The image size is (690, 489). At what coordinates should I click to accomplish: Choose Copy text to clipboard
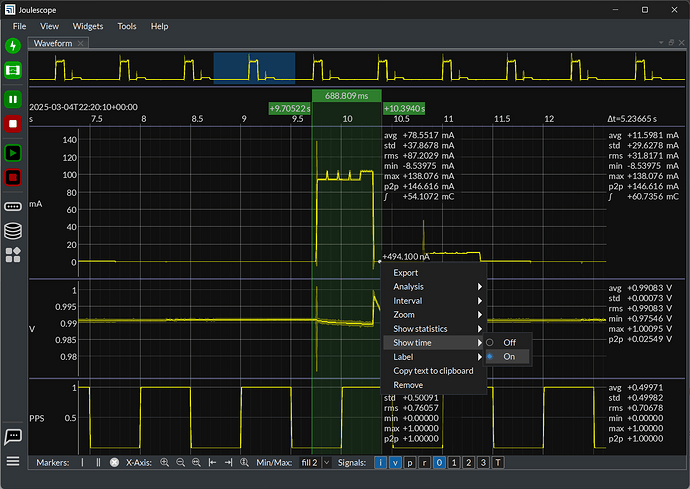point(433,371)
